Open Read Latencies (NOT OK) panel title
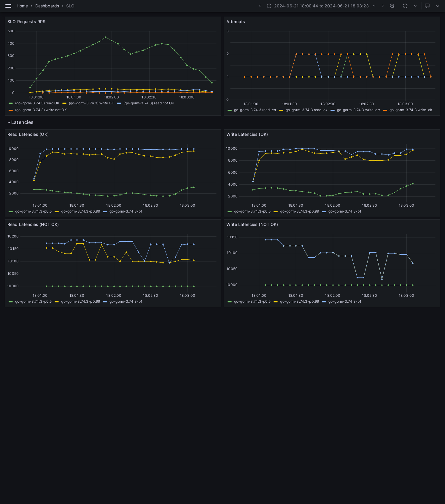445x504 pixels. (33, 224)
